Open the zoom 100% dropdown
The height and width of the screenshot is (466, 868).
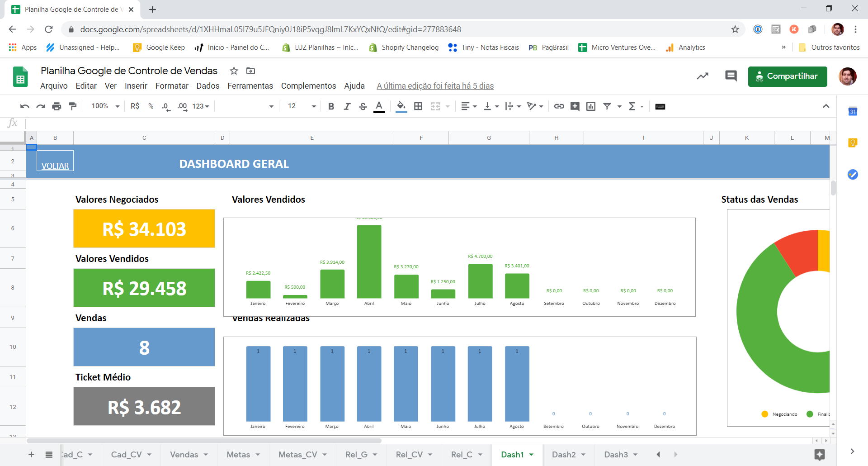(x=105, y=106)
